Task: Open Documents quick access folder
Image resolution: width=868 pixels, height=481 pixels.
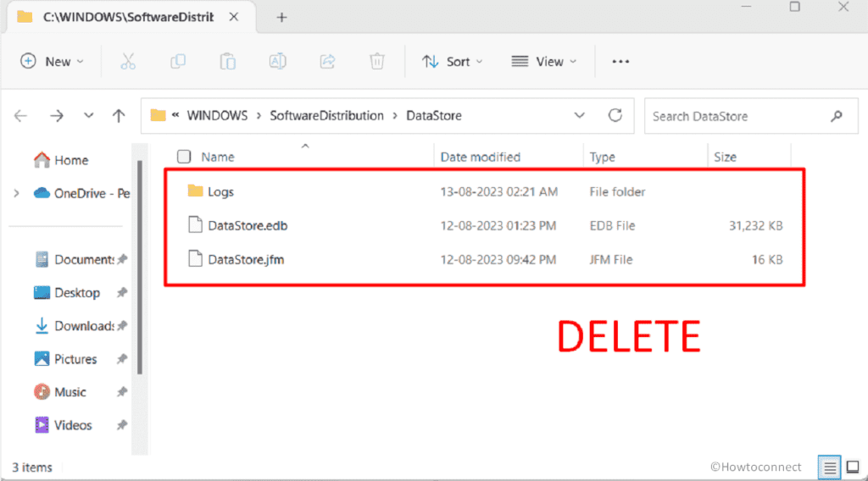Action: pos(75,259)
